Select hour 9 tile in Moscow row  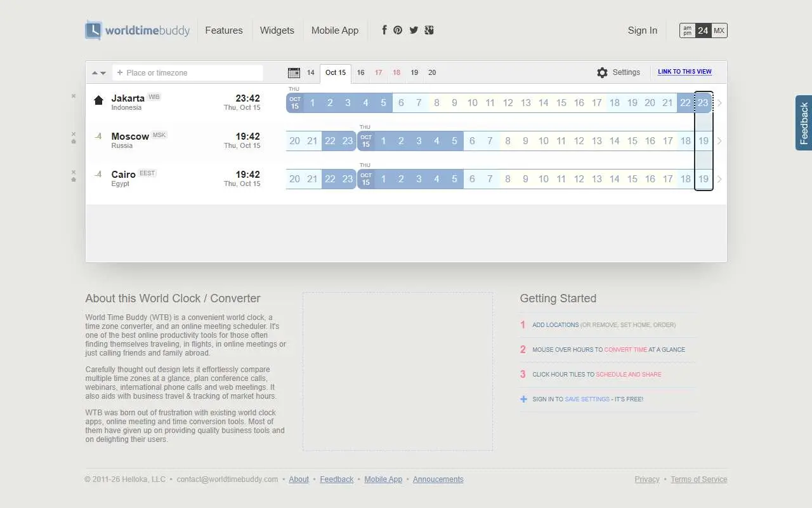[525, 141]
